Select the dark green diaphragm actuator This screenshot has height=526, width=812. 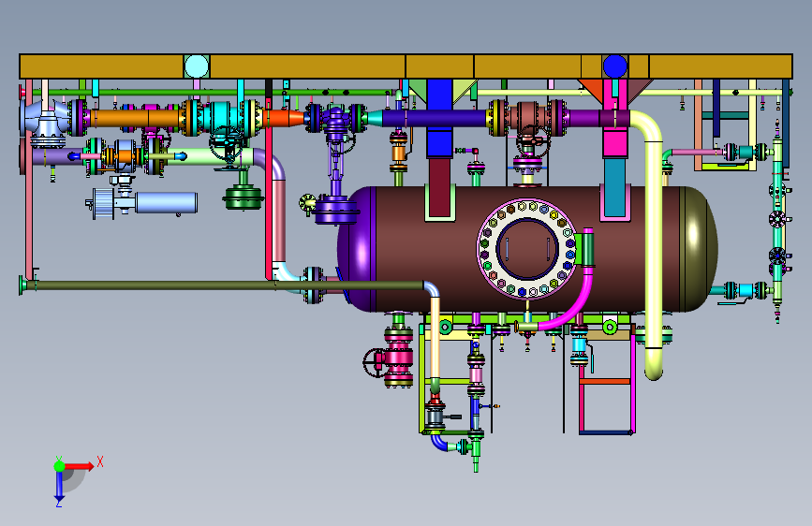click(243, 197)
